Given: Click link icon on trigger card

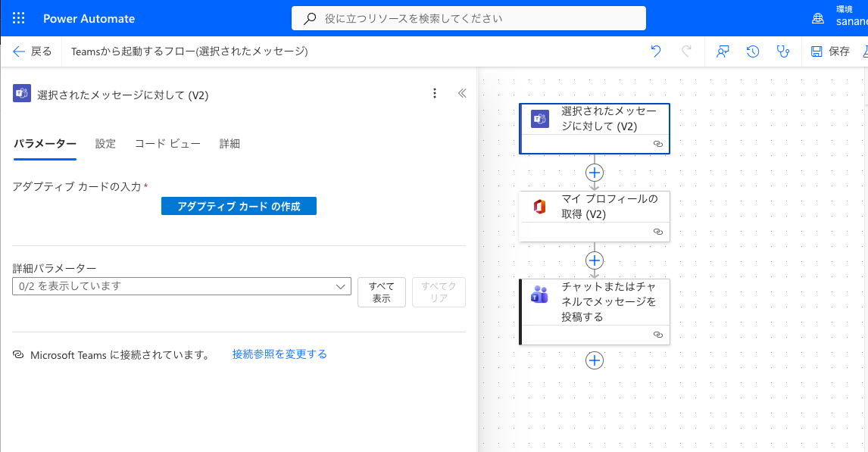Looking at the screenshot, I should coord(658,144).
